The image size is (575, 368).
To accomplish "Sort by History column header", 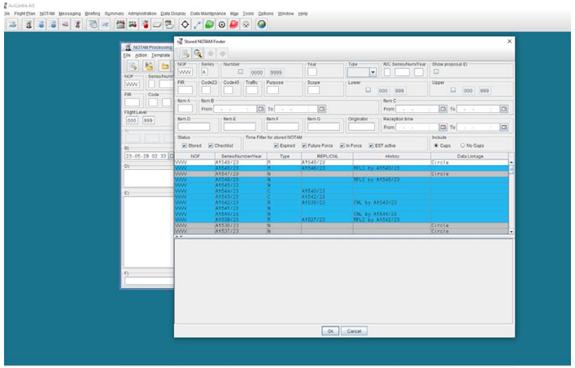I will pos(392,156).
